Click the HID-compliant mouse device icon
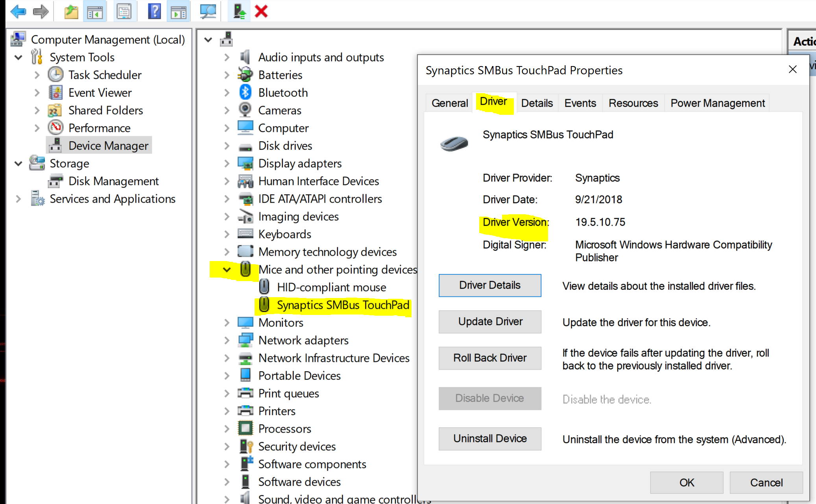The width and height of the screenshot is (816, 504). click(x=264, y=287)
